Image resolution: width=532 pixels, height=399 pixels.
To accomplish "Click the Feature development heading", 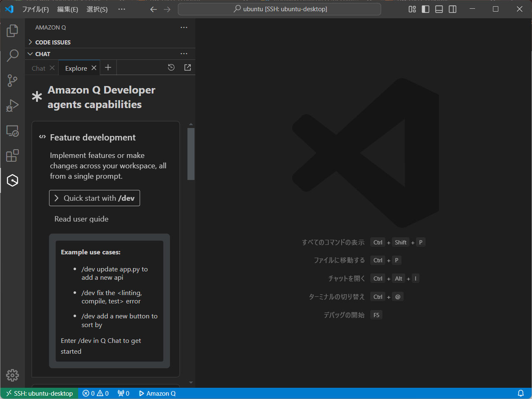I will click(x=93, y=137).
